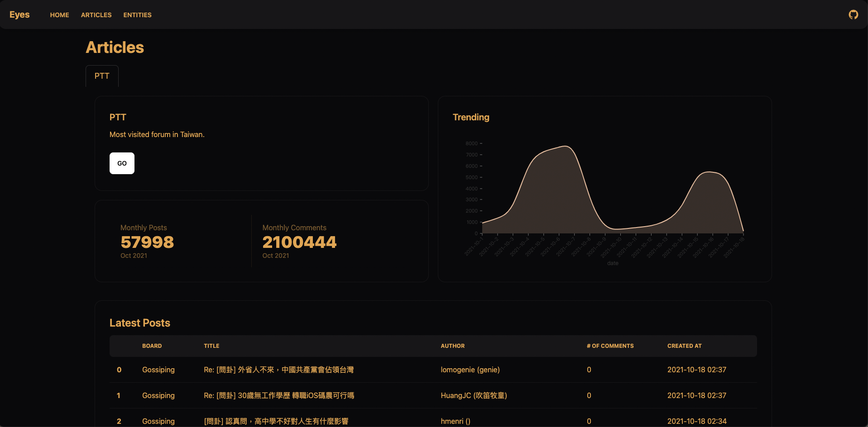Click created time 2021-10-18 02:34

tap(696, 421)
